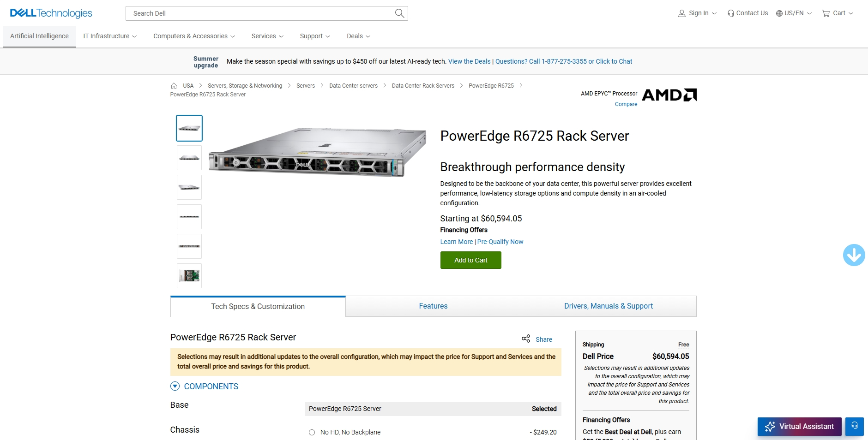The height and width of the screenshot is (440, 868).
Task: Select the internal board thumbnail
Action: point(189,276)
